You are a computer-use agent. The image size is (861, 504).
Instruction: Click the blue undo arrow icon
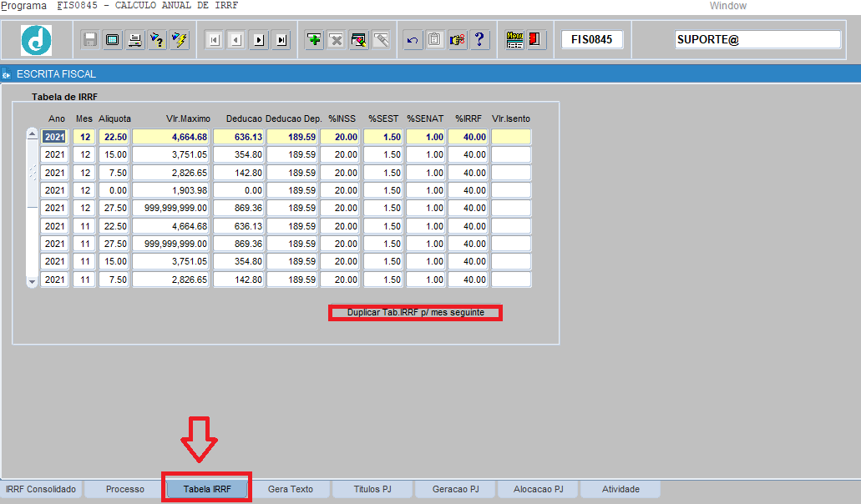click(413, 40)
